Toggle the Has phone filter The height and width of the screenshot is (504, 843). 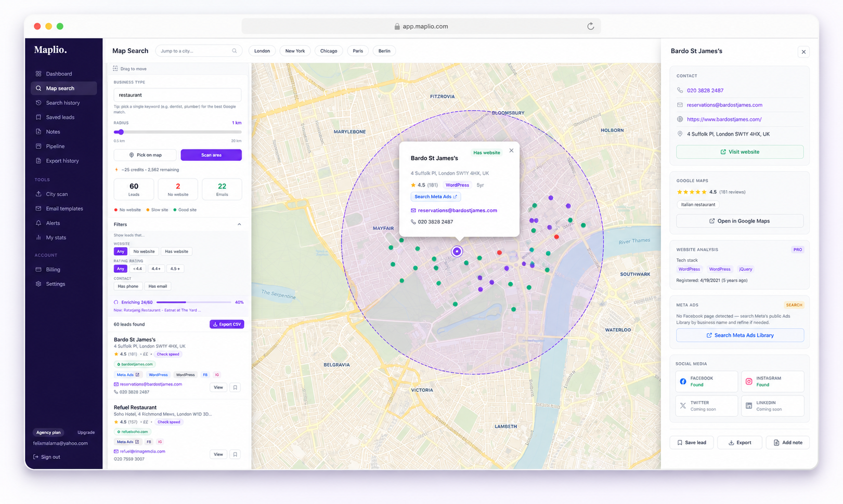coord(128,286)
